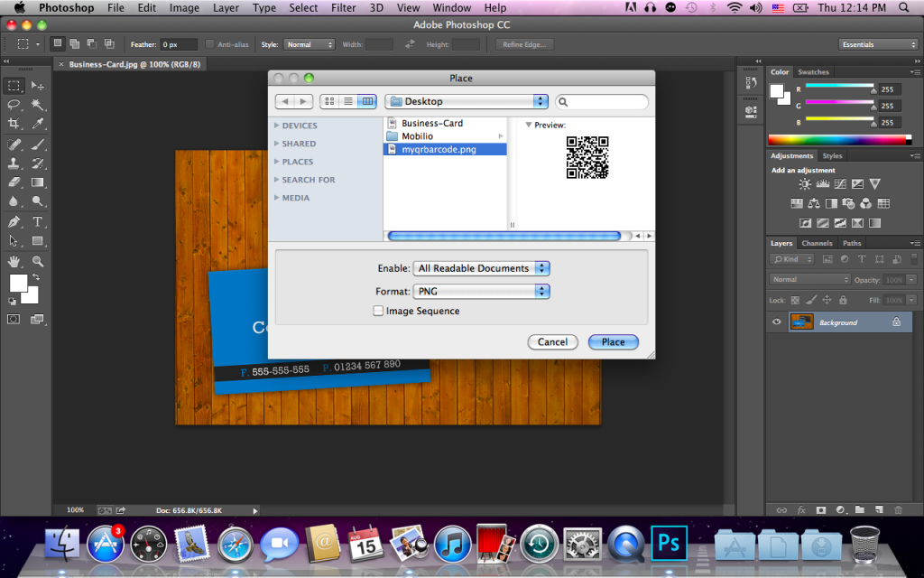Toggle the lock transparent pixels option
The height and width of the screenshot is (578, 924).
pos(795,300)
